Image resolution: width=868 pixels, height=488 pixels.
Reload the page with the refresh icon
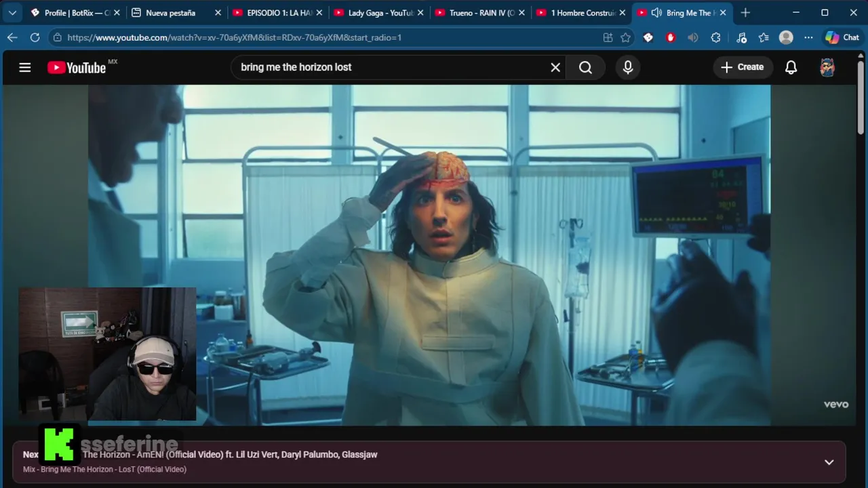pyautogui.click(x=35, y=37)
